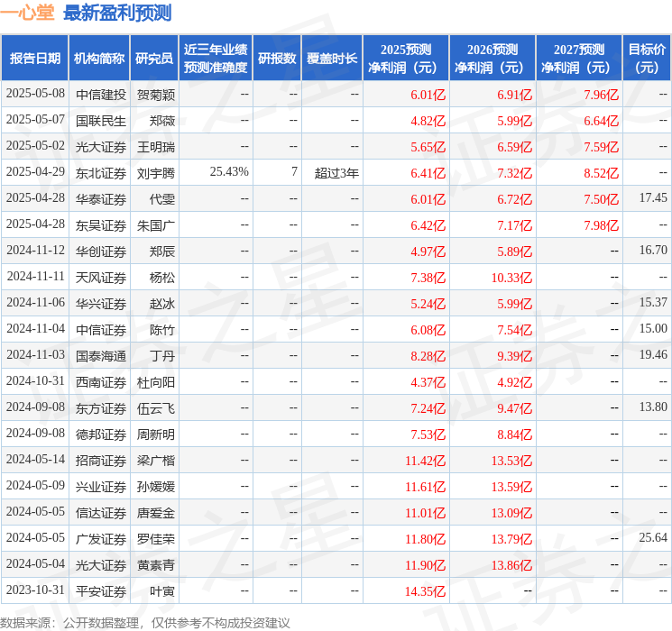Click the 25.43% accuracy value
This screenshot has width=672, height=631.
point(229,172)
